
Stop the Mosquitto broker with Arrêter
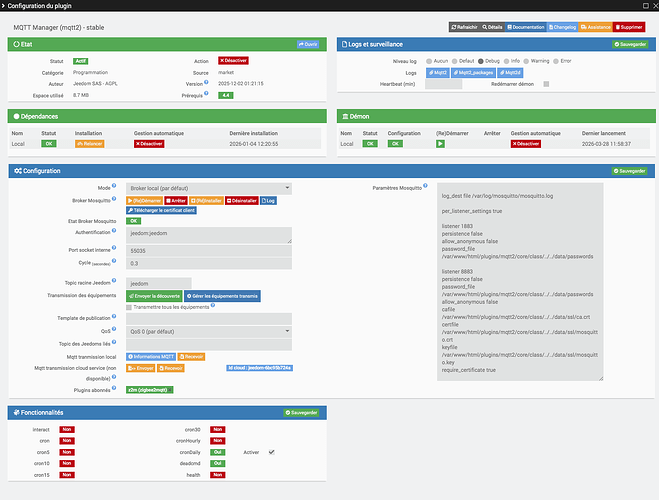[x=176, y=201]
